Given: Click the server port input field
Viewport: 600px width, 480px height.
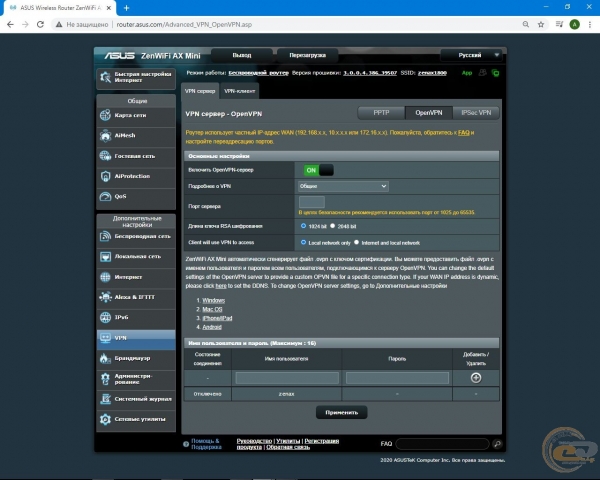Looking at the screenshot, I should click(x=311, y=202).
